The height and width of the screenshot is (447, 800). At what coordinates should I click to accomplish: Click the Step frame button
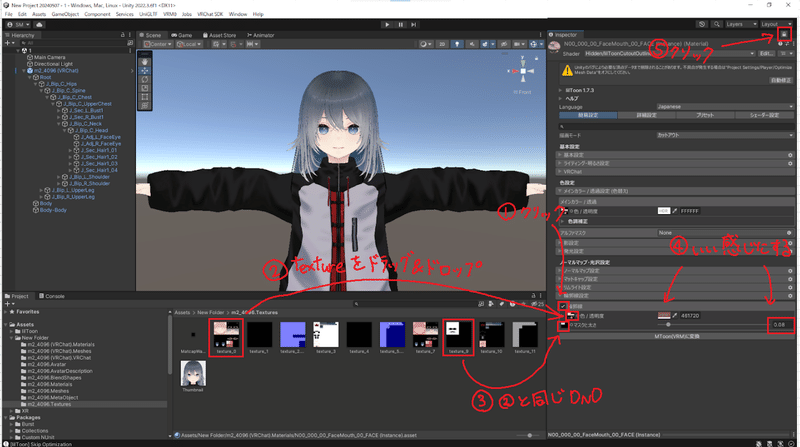click(414, 24)
